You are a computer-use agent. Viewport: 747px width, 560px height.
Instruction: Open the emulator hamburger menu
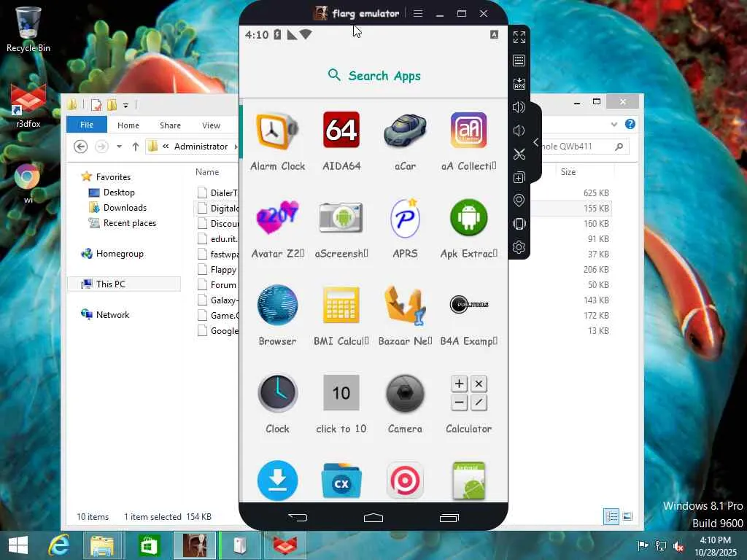(418, 13)
